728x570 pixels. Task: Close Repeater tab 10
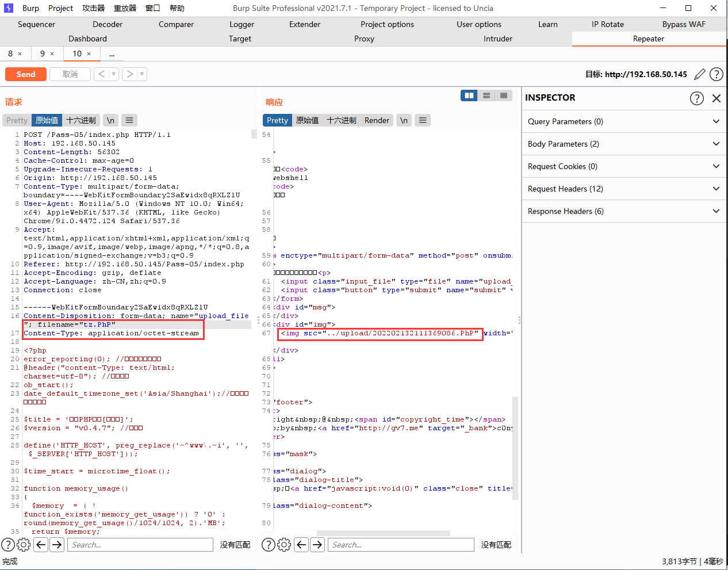coord(89,53)
